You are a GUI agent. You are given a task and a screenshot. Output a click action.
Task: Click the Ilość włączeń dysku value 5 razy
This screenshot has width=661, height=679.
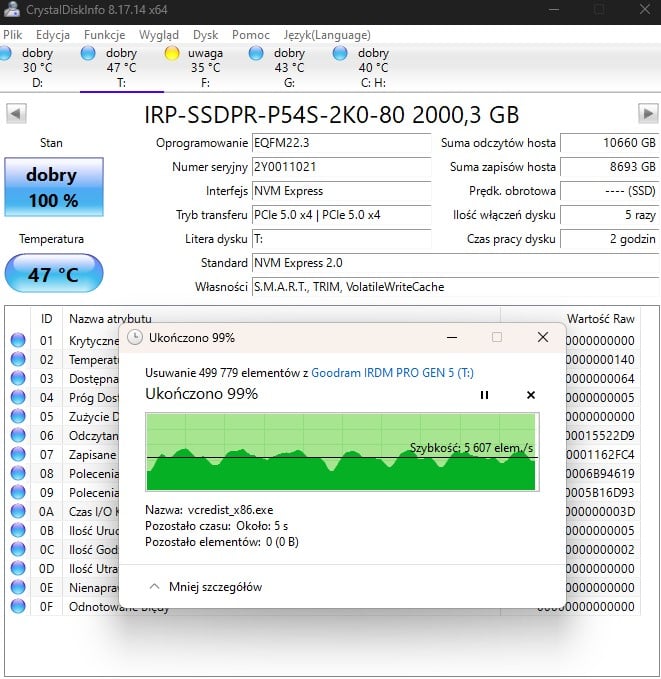[609, 215]
